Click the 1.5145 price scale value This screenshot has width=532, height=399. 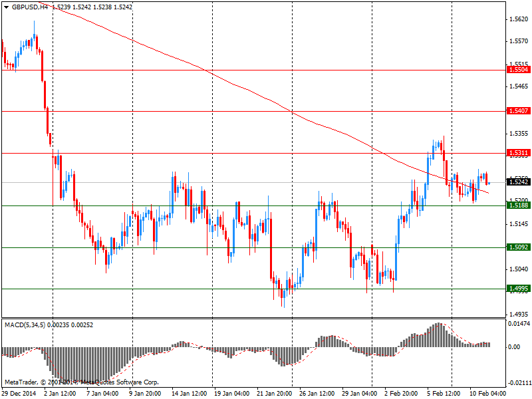click(x=519, y=224)
